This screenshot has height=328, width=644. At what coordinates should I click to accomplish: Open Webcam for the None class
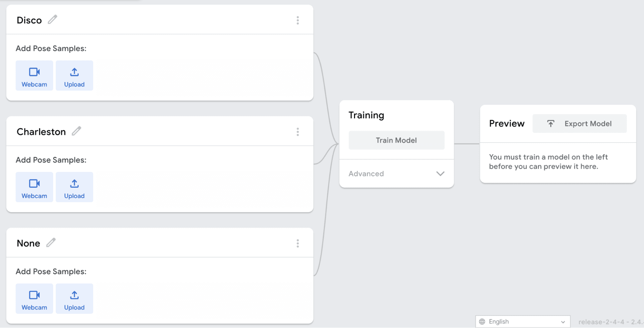pos(34,299)
